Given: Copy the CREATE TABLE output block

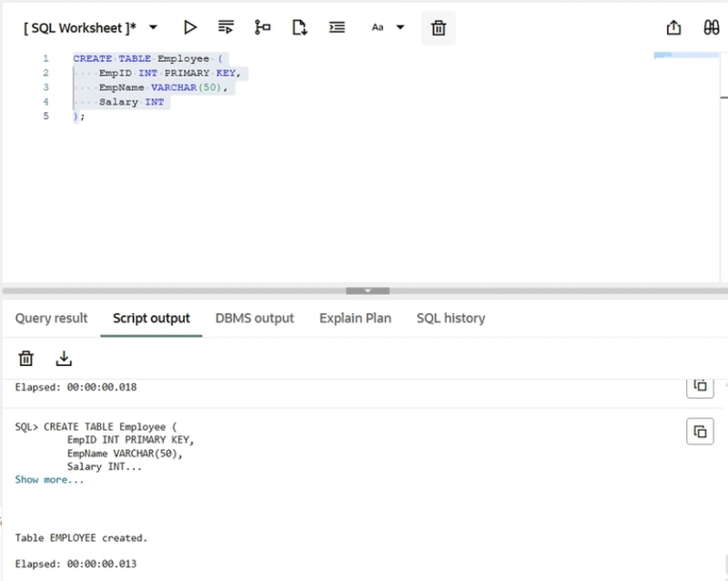Looking at the screenshot, I should (700, 432).
